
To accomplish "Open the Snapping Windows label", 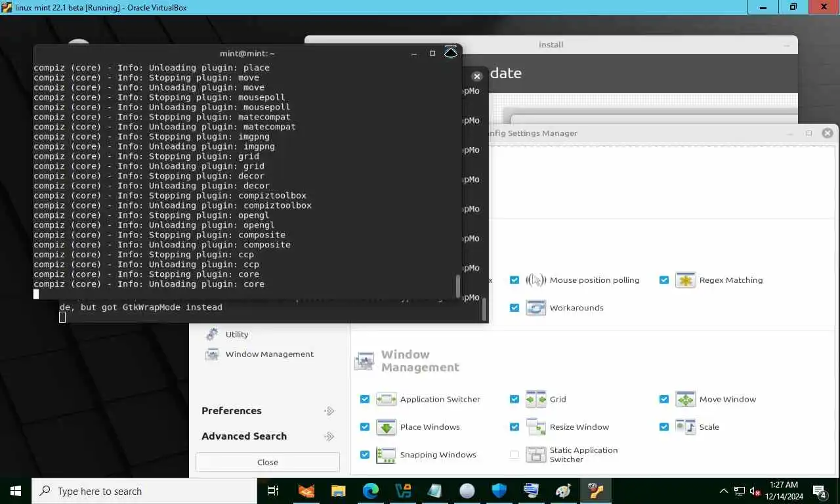I will (438, 455).
